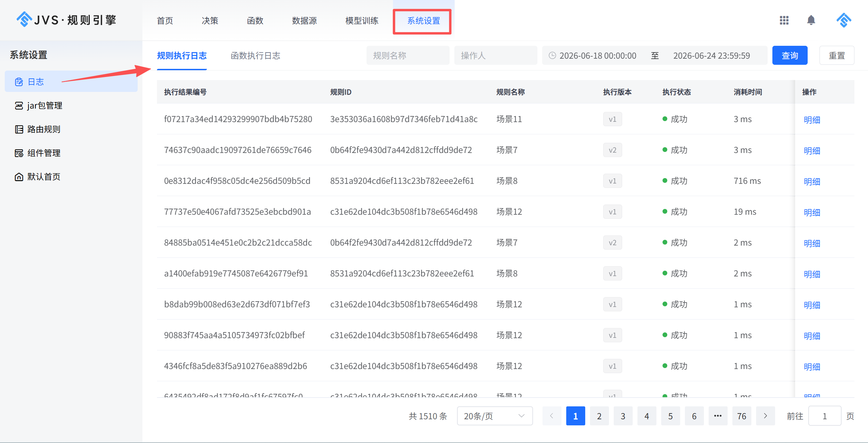Screen dimensions: 868x443
Task: Go to page 3
Action: point(623,416)
